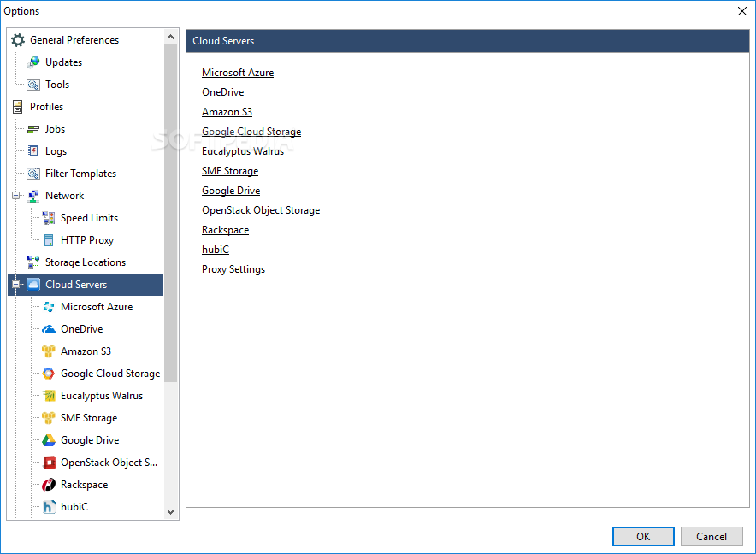Click the Storage Locations icon
Screen dimensions: 756x554
pyautogui.click(x=33, y=262)
